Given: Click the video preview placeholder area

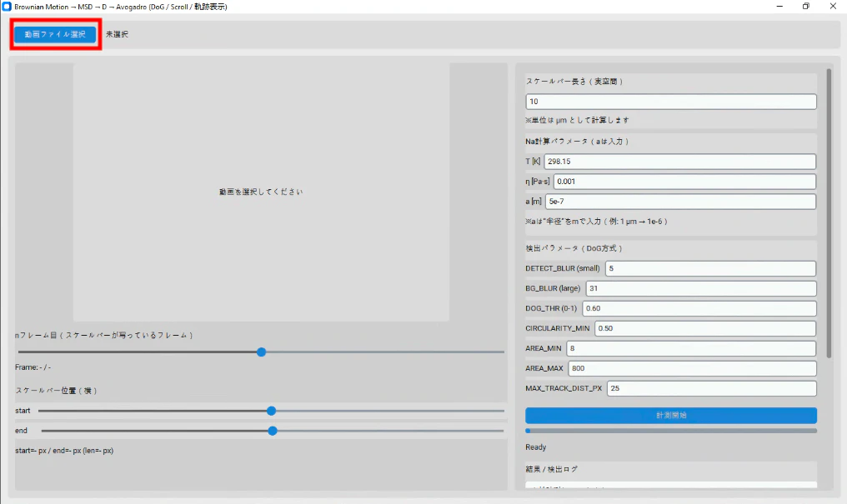Looking at the screenshot, I should tap(262, 192).
